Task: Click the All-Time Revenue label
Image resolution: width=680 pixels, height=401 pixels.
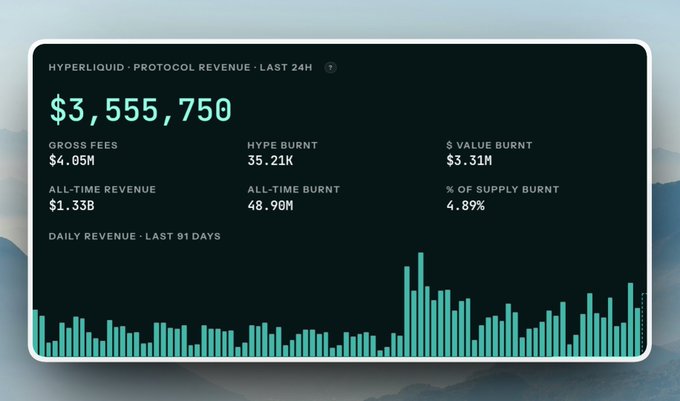Action: click(102, 189)
